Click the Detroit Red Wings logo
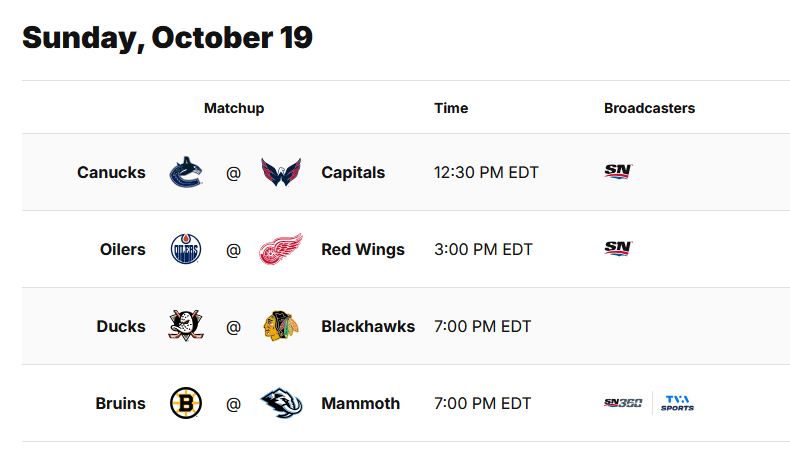The width and height of the screenshot is (790, 457). pyautogui.click(x=281, y=249)
